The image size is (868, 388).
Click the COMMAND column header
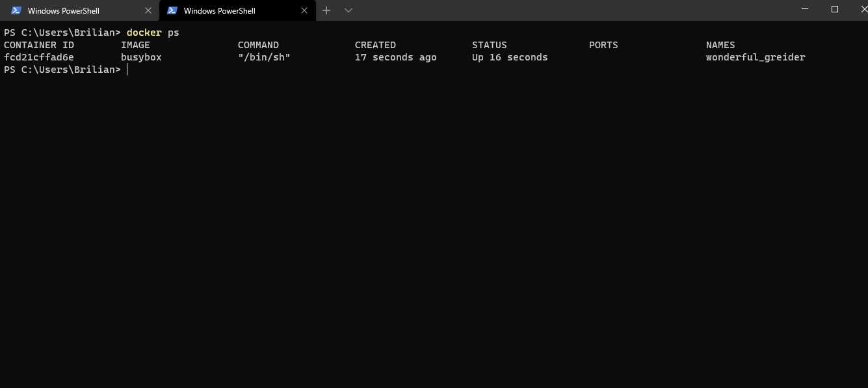[x=258, y=45]
